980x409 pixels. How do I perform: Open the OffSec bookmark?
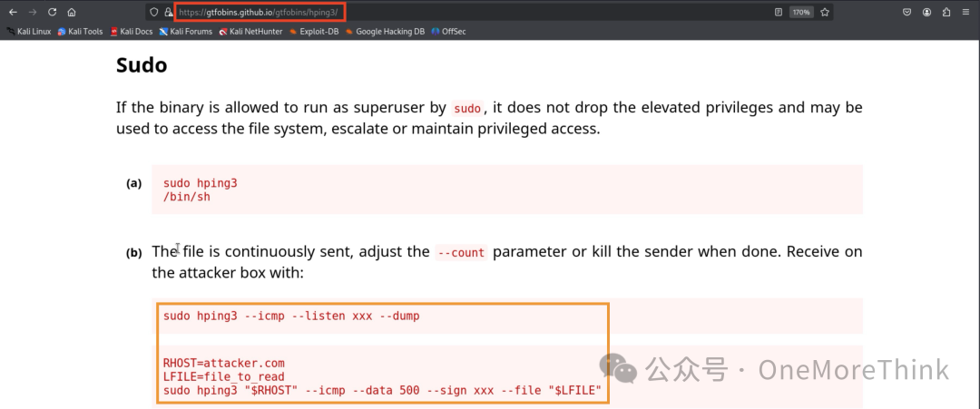point(448,31)
